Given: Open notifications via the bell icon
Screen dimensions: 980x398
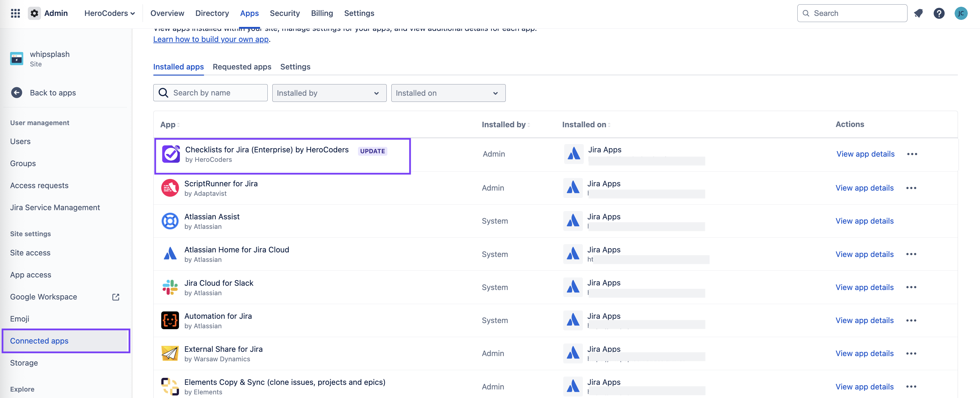Looking at the screenshot, I should click(919, 13).
